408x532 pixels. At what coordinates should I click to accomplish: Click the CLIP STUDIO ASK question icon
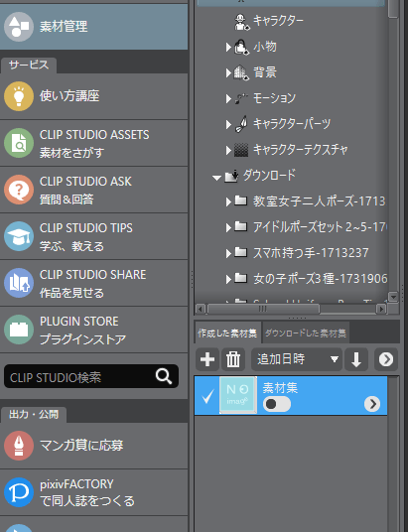click(x=19, y=190)
